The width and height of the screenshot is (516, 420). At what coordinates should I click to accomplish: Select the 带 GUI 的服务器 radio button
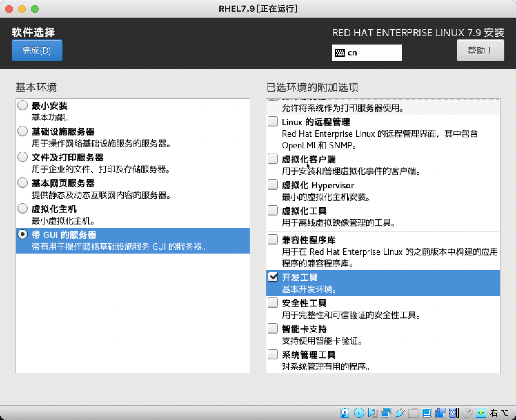click(23, 234)
